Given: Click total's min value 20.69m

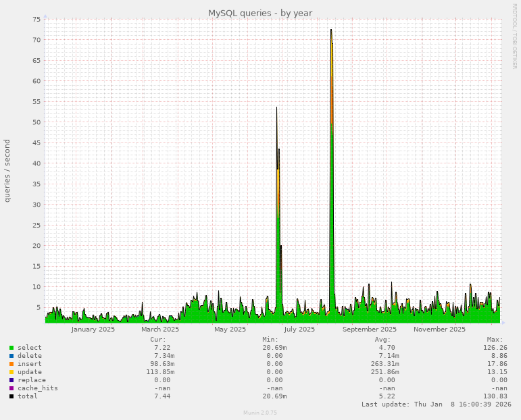Looking at the screenshot, I should pyautogui.click(x=274, y=396).
